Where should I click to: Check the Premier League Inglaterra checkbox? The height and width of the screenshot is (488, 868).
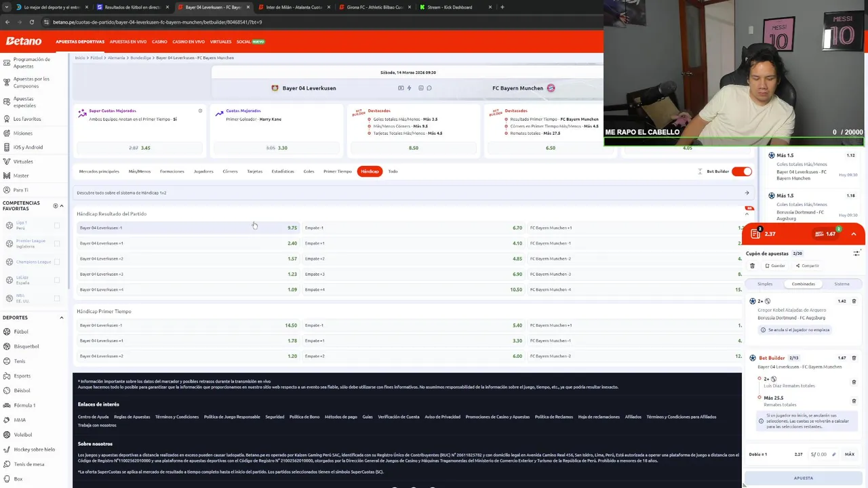coord(57,243)
